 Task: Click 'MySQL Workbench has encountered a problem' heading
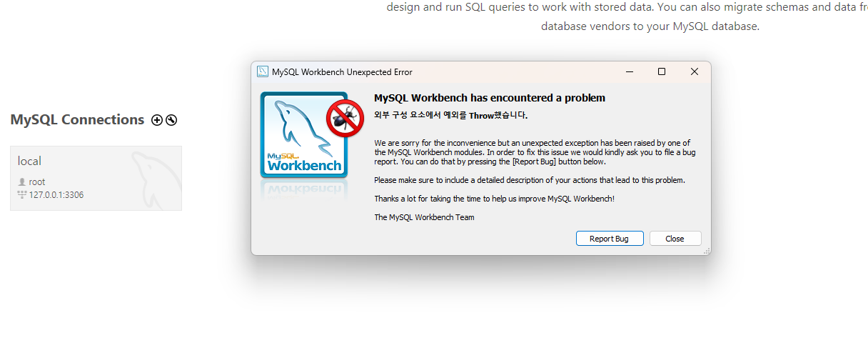tap(490, 98)
